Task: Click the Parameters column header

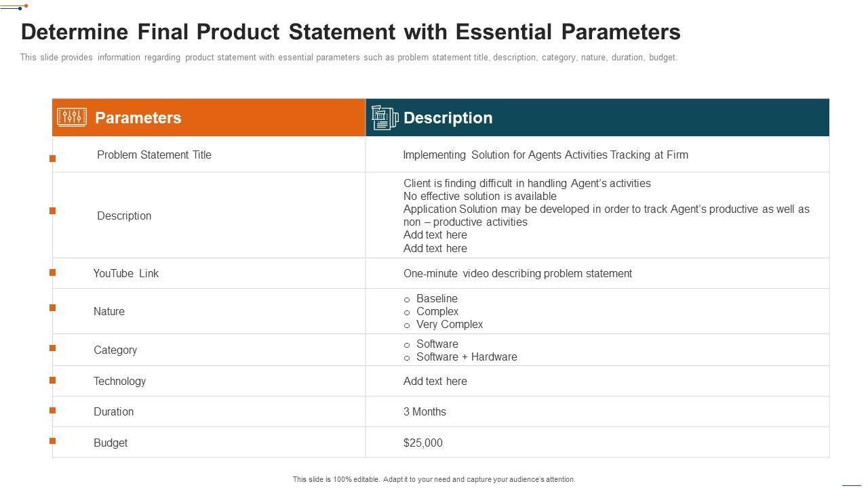Action: click(x=138, y=118)
